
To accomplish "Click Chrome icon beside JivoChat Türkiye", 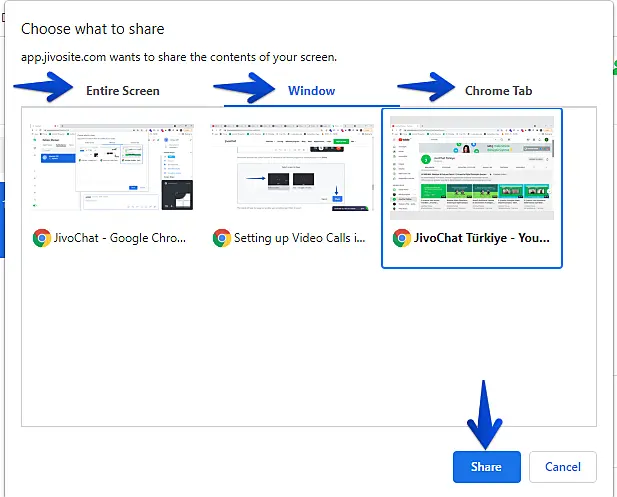I will coord(402,238).
